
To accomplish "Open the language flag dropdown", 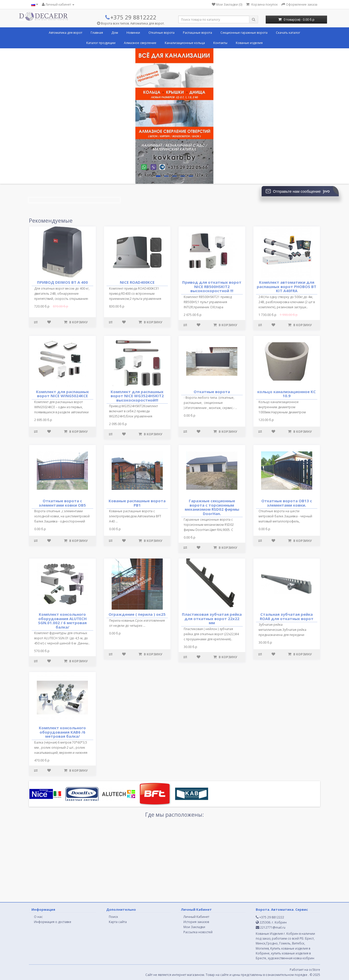I will coord(34,5).
